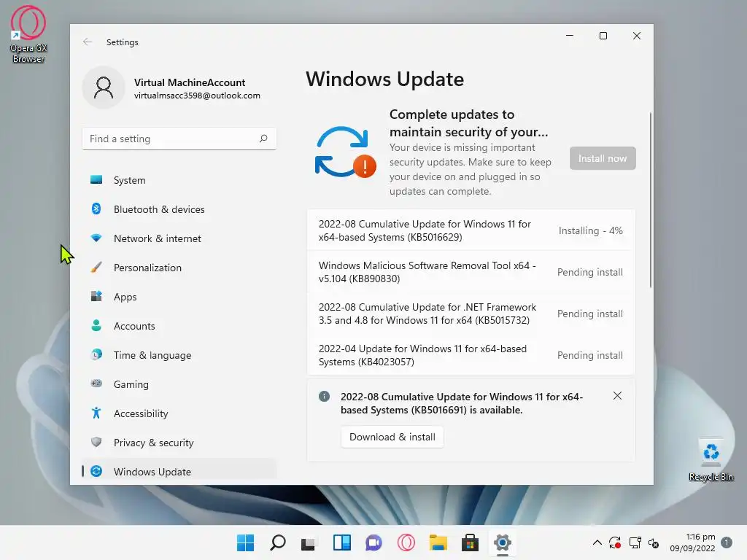Click the Network wifi icon in sidebar
Viewport: 747px width, 560px height.
pyautogui.click(x=96, y=238)
